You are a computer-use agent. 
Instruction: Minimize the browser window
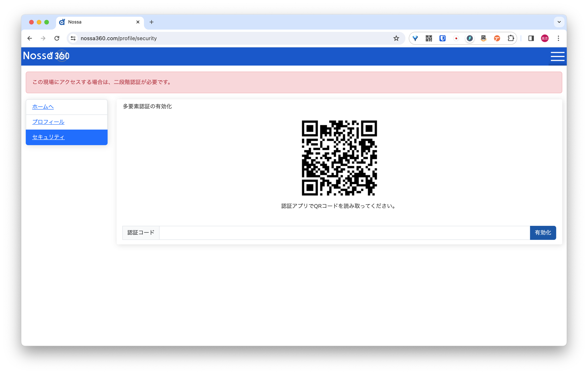(39, 22)
